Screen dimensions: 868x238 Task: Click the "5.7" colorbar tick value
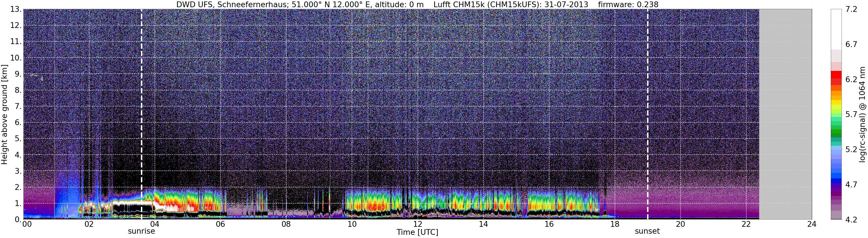852,115
